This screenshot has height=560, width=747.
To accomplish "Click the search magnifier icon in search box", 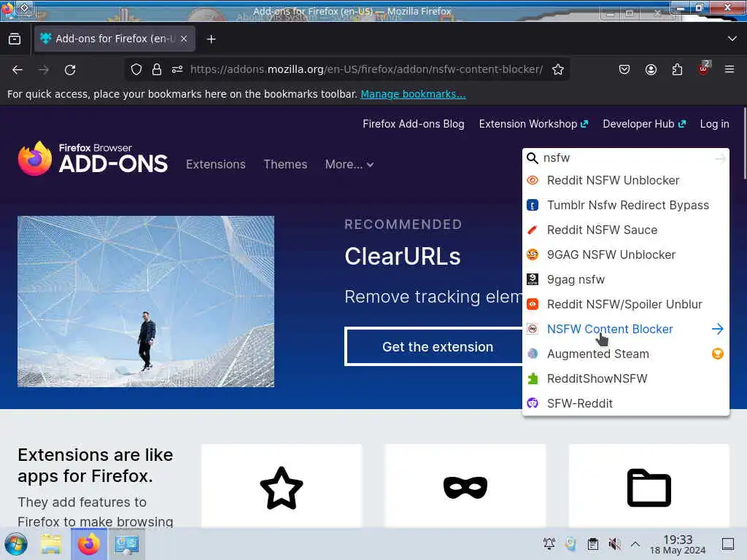I will point(532,158).
